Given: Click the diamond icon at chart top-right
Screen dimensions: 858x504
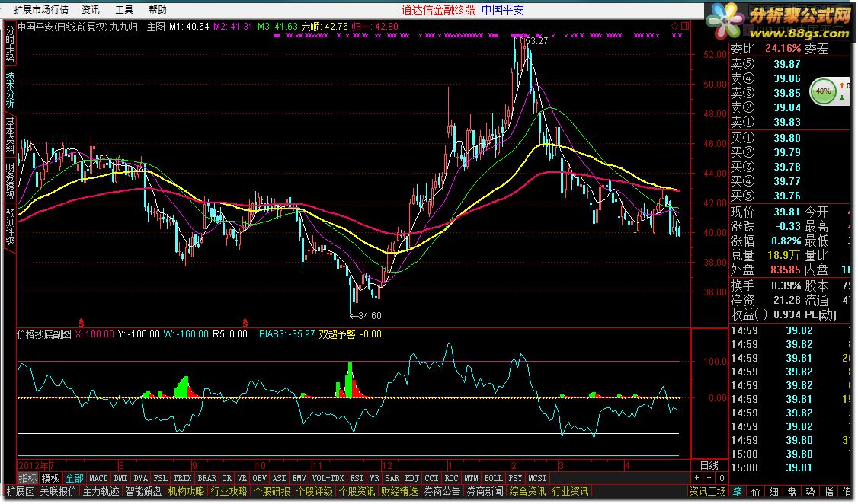Looking at the screenshot, I should coord(674,26).
